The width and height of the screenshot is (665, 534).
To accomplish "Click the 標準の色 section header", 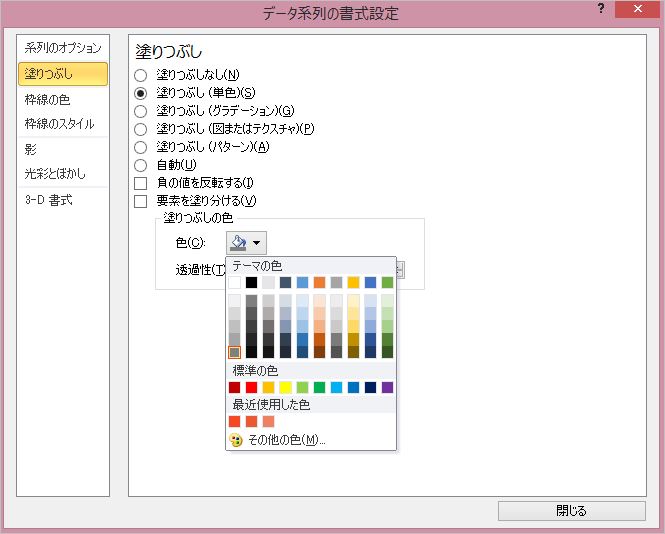I will click(255, 371).
